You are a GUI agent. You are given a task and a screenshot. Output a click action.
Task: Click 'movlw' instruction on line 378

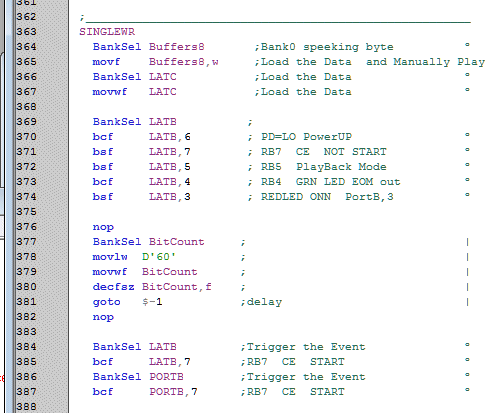[110, 257]
